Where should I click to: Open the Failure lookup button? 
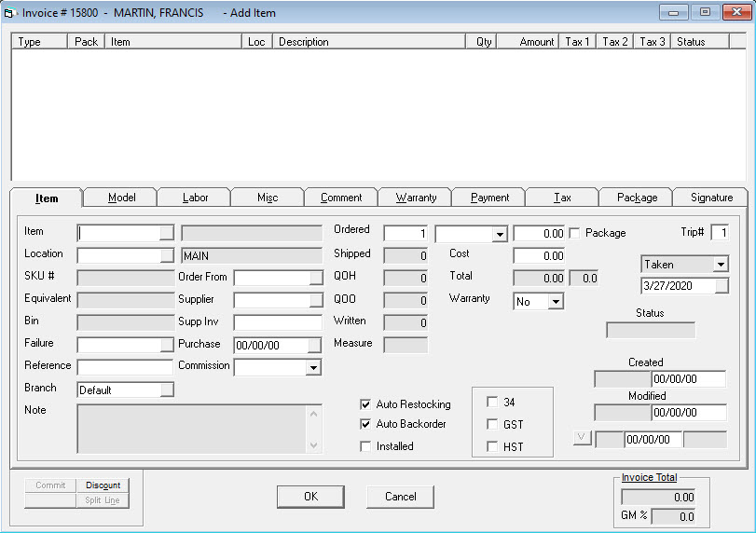(x=167, y=345)
